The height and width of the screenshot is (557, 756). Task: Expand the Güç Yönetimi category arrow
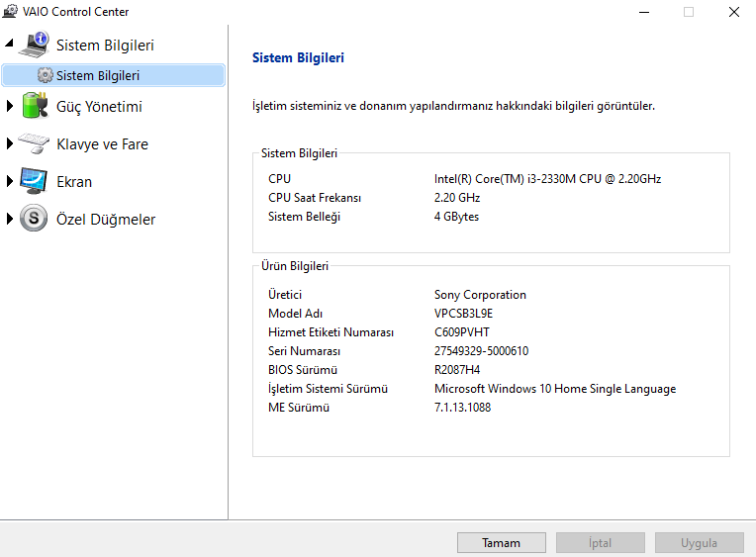[x=9, y=106]
